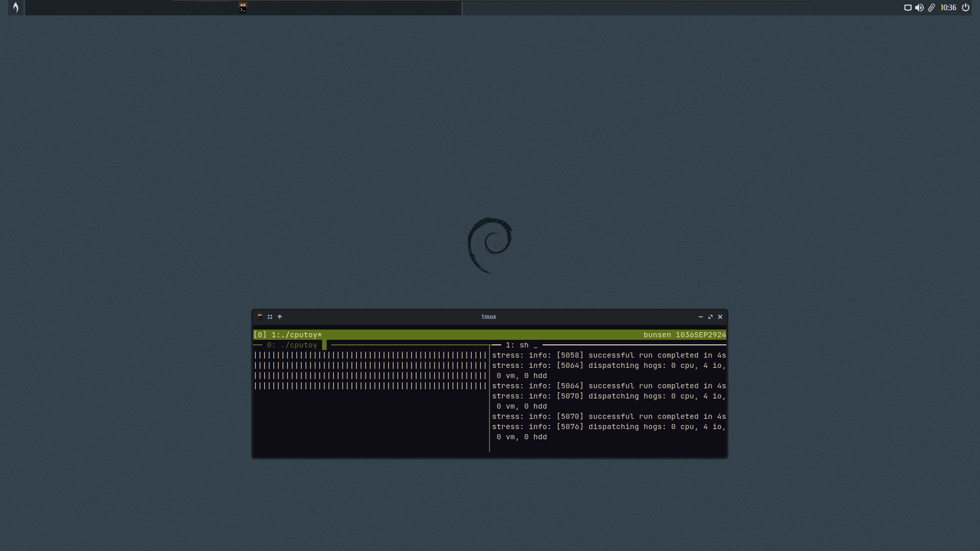The height and width of the screenshot is (551, 980).
Task: Click the 10:36 clock in the panel
Action: pos(948,8)
